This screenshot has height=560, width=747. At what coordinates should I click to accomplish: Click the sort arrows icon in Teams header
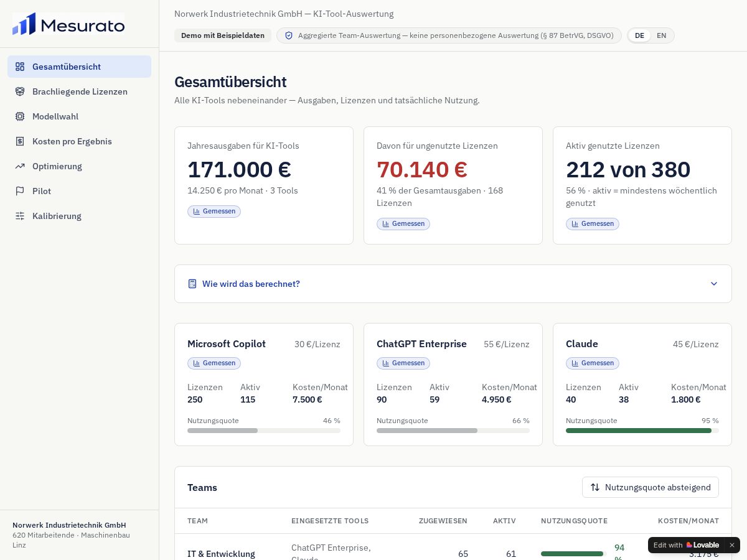point(595,487)
